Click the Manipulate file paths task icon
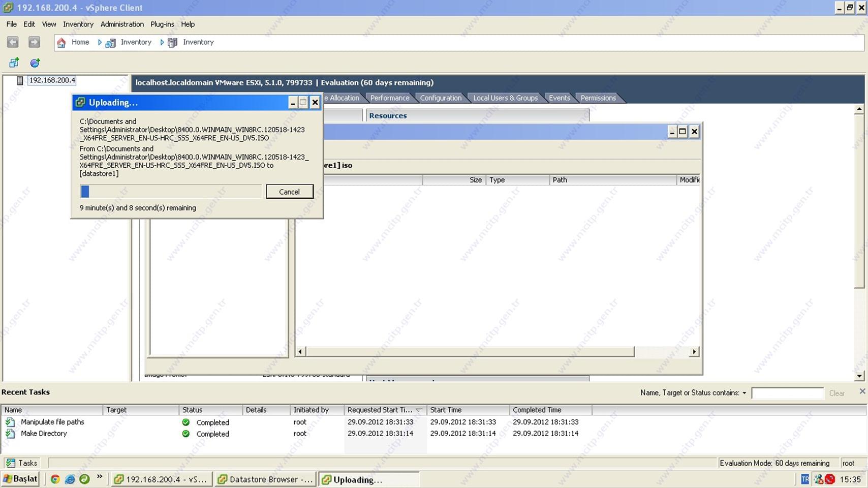The image size is (868, 488). click(10, 422)
